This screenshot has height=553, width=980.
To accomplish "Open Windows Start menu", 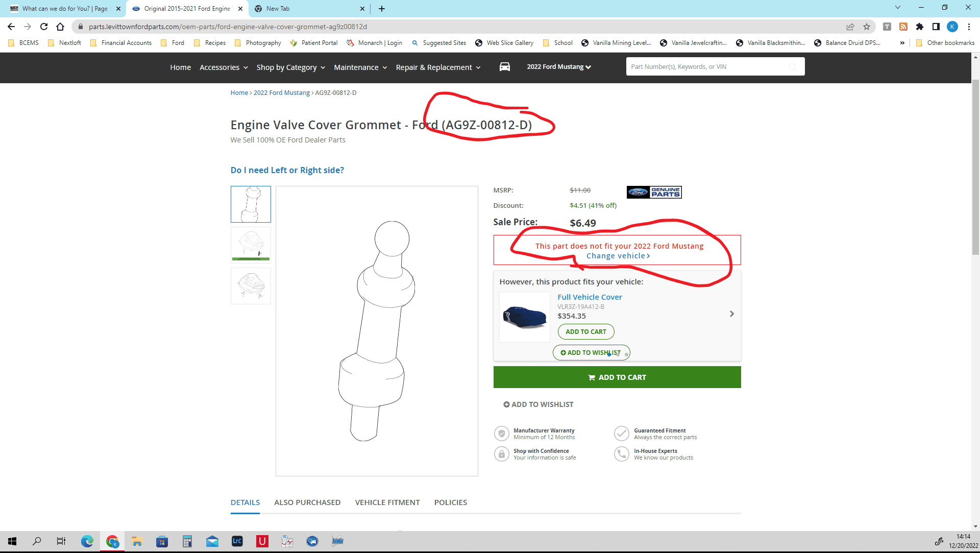I will 12,541.
